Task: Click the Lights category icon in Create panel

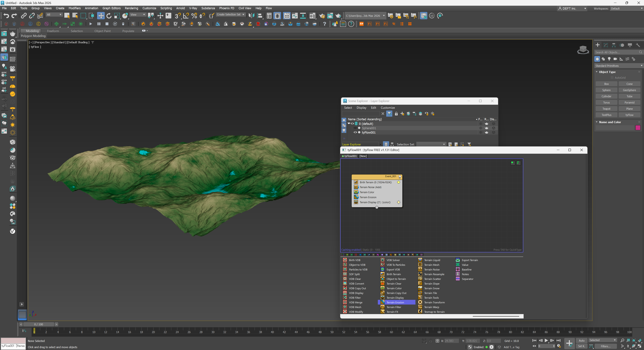Action: [x=609, y=59]
